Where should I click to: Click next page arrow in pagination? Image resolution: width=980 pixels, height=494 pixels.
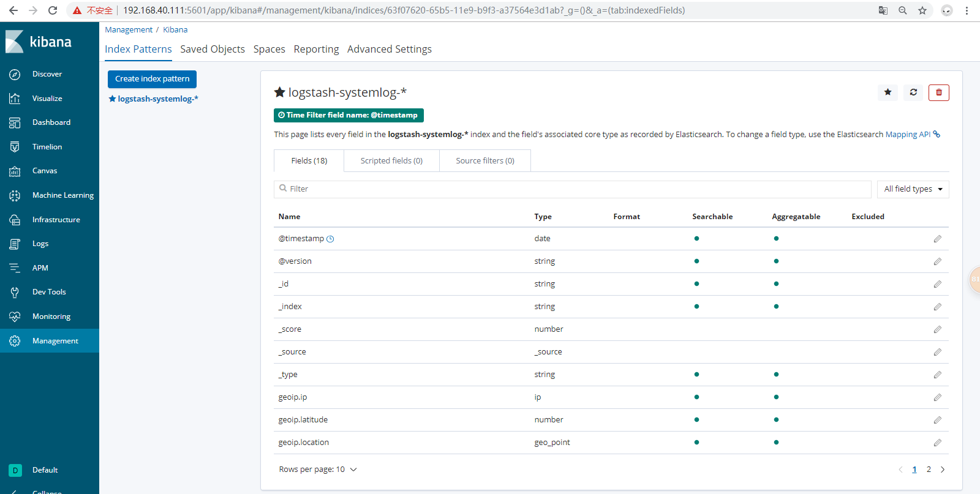click(x=943, y=470)
